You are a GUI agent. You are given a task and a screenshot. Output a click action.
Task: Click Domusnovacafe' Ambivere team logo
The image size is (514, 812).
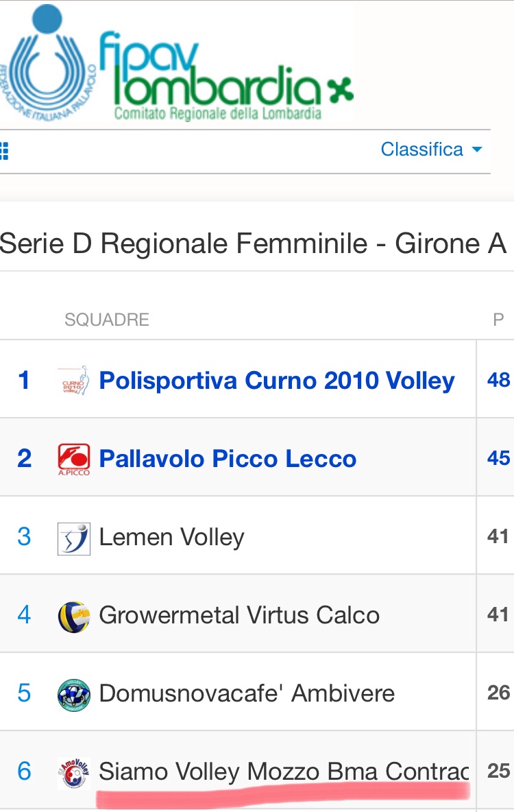[73, 694]
